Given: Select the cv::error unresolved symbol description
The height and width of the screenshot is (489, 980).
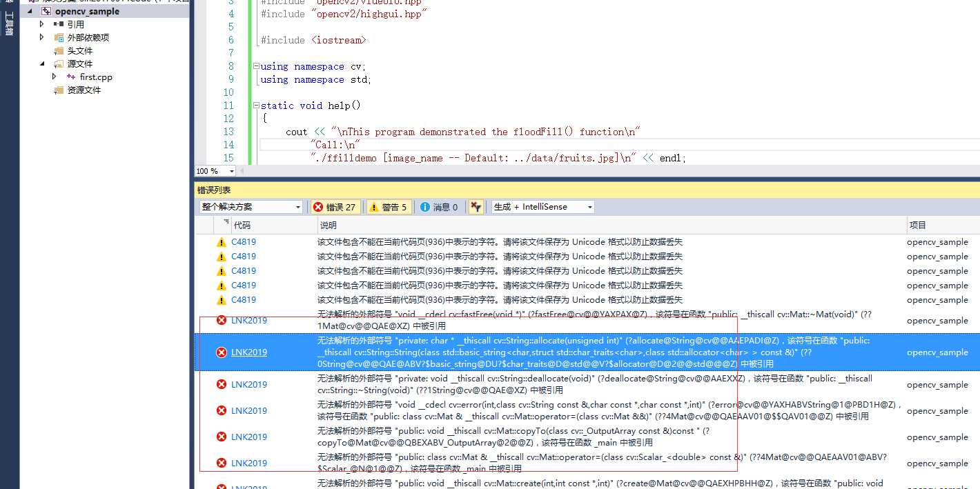Looking at the screenshot, I should pyautogui.click(x=610, y=410).
